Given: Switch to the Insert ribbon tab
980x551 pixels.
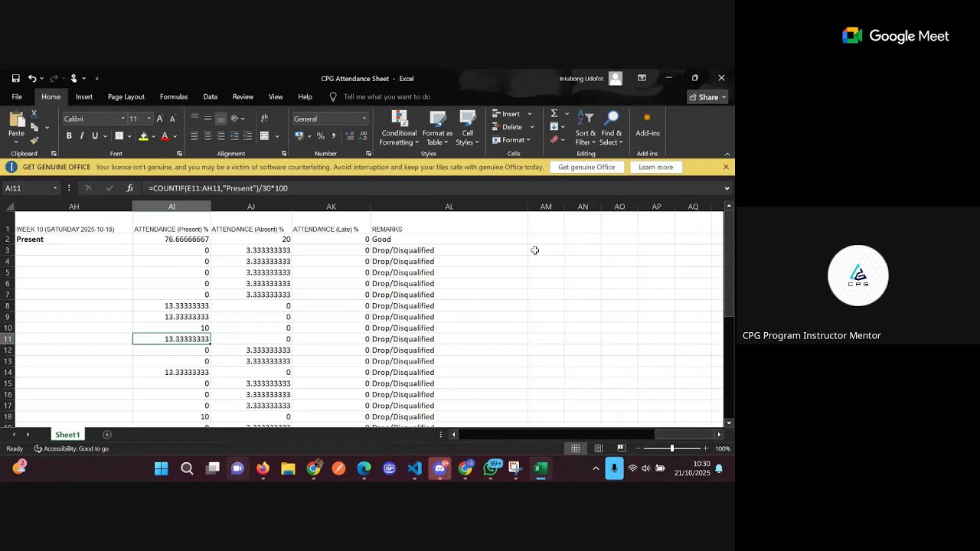Looking at the screenshot, I should click(x=84, y=97).
